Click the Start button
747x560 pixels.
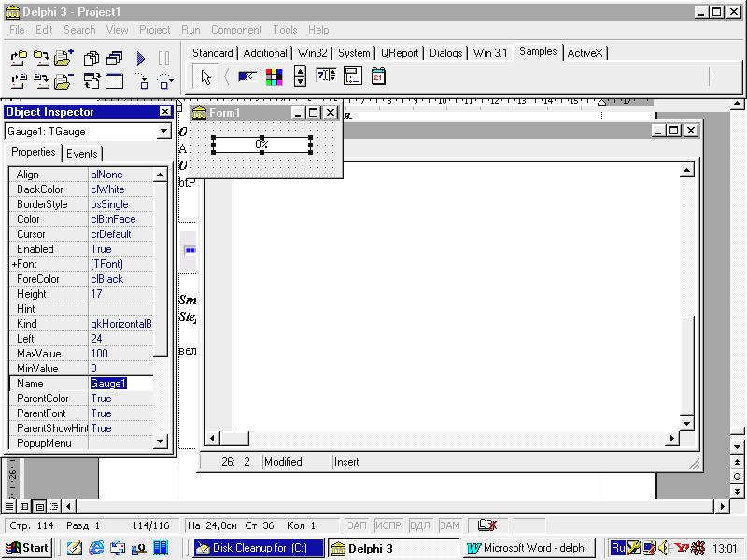coord(27,548)
